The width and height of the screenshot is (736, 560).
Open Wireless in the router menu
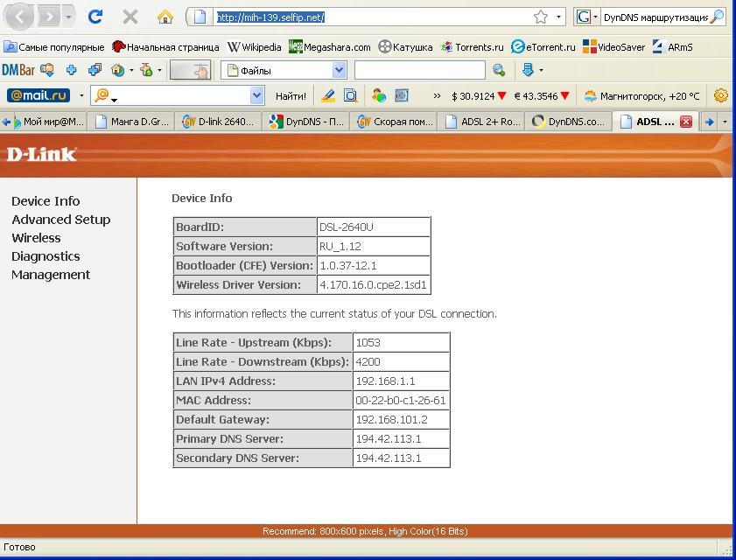36,238
